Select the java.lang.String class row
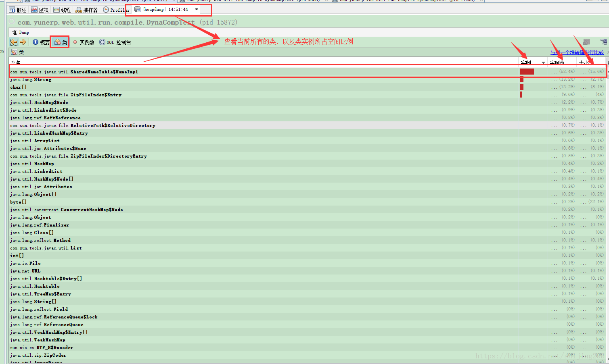 308,79
